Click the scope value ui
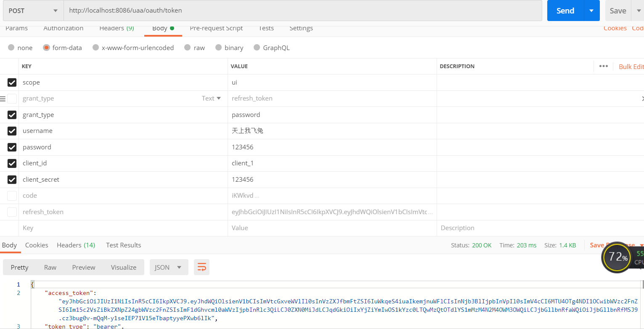 pos(234,82)
